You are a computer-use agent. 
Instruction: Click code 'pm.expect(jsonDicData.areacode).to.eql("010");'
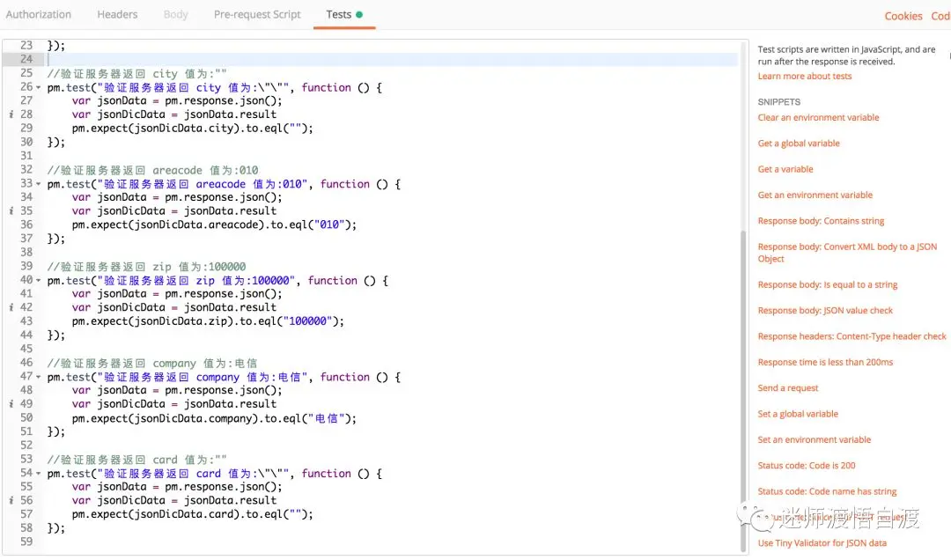tap(214, 225)
